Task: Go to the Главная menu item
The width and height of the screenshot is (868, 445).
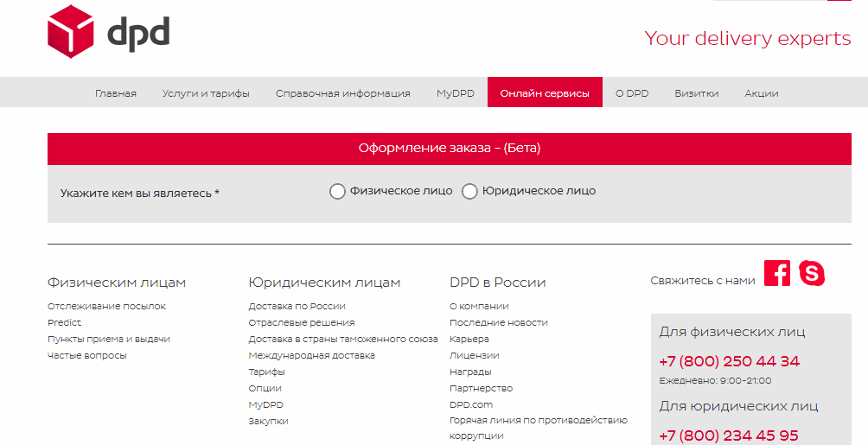Action: (116, 93)
